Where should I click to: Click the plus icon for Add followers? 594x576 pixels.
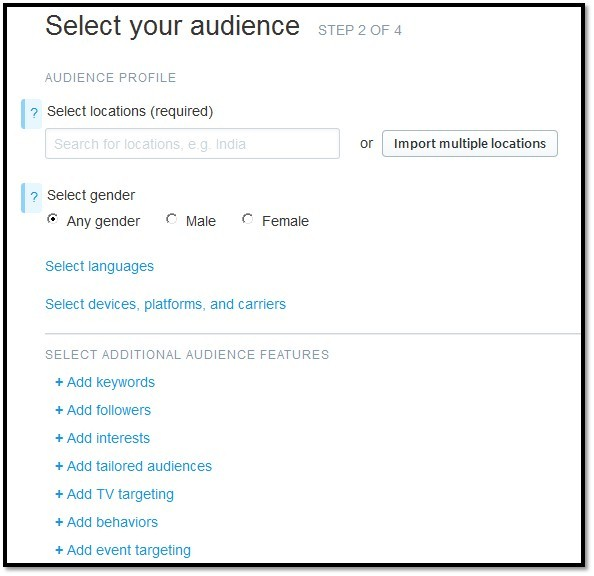[x=59, y=410]
